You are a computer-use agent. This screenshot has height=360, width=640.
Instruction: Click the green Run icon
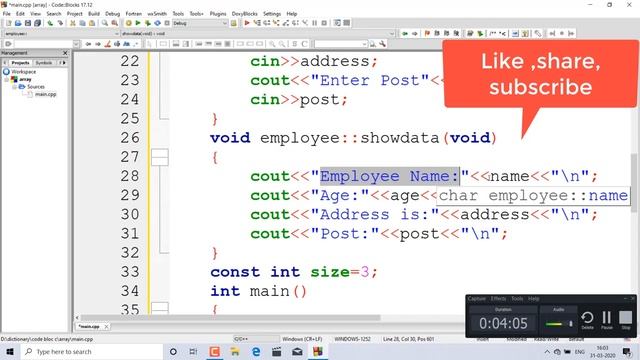click(x=138, y=23)
